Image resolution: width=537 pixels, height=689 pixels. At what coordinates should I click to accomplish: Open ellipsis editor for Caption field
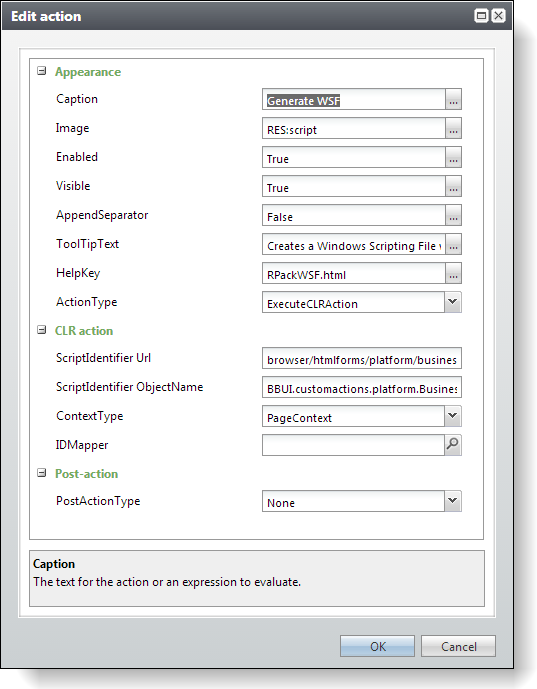pyautogui.click(x=453, y=100)
